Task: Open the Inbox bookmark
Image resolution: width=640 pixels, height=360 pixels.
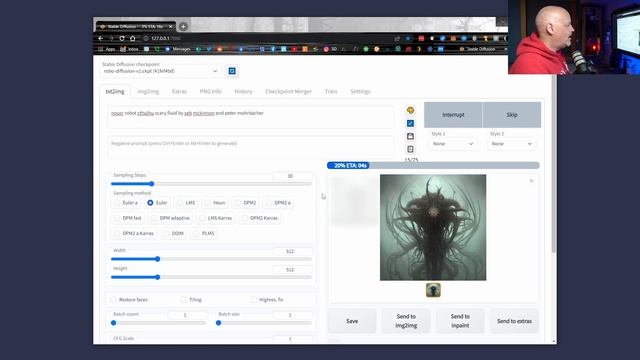Action: click(x=129, y=49)
